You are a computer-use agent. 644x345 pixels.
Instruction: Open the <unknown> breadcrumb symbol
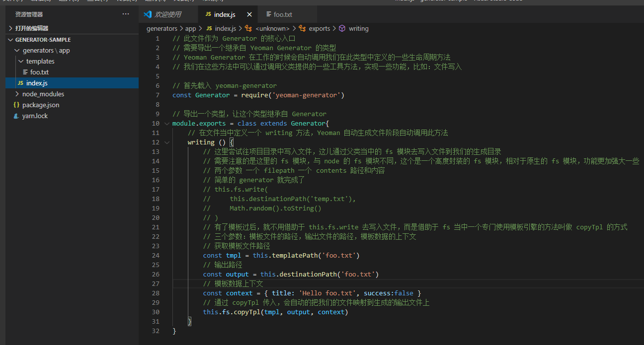pyautogui.click(x=272, y=28)
